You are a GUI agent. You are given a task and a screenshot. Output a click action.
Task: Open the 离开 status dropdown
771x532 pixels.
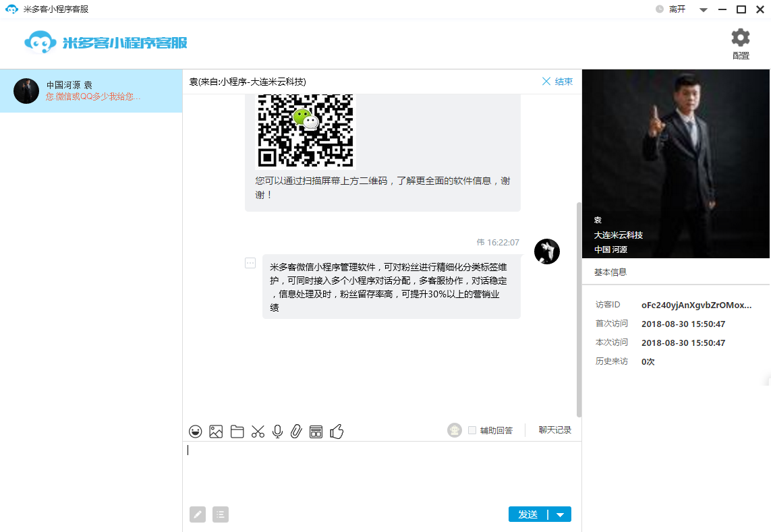click(x=670, y=9)
